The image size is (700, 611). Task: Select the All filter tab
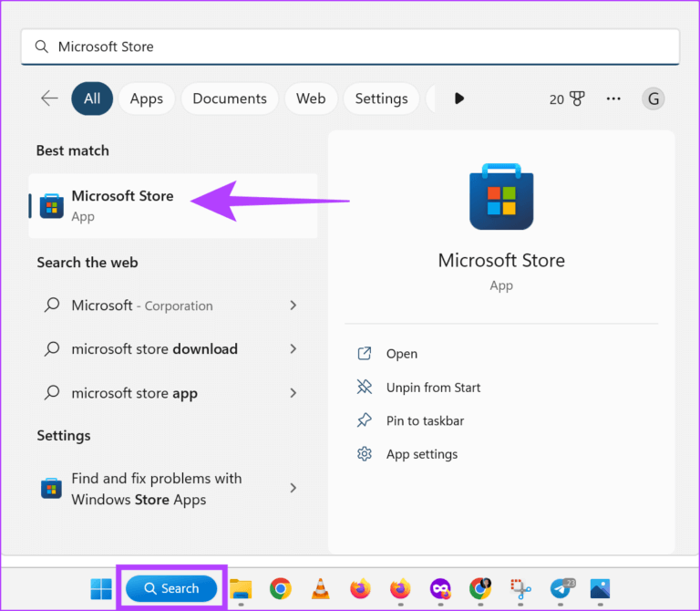(x=92, y=98)
